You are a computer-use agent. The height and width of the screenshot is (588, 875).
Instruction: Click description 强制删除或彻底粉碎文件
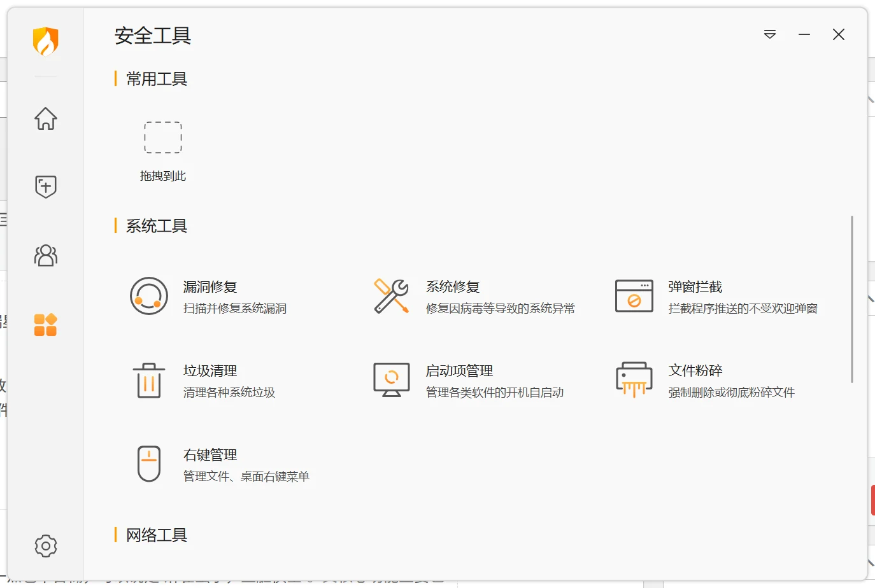[732, 393]
